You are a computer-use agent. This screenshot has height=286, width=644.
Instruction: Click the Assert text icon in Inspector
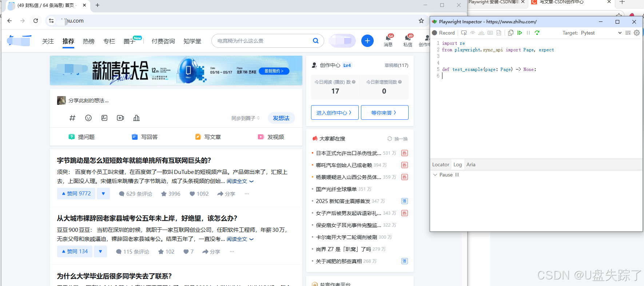[x=481, y=33]
